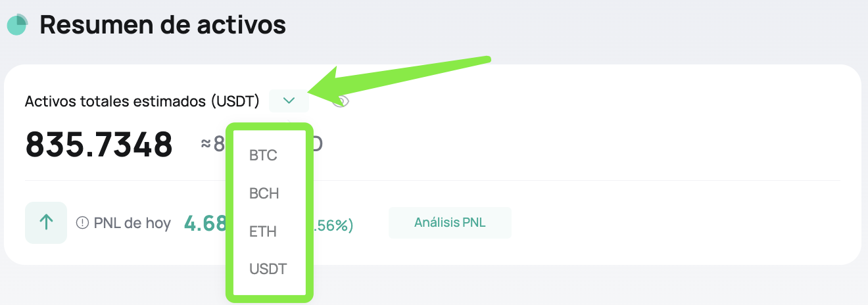Pick ETH in the dropdown list
The image size is (868, 305).
(x=263, y=231)
